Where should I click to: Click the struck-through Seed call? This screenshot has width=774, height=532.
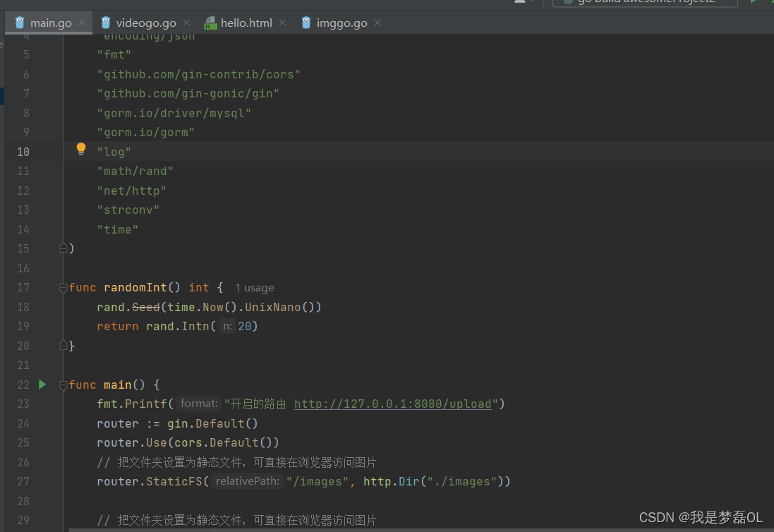146,307
